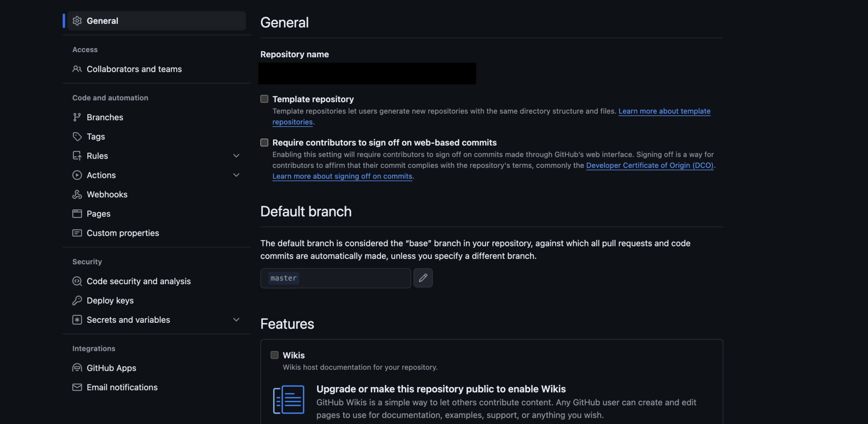The width and height of the screenshot is (868, 424).
Task: Select the Branches branch icon
Action: tap(77, 117)
